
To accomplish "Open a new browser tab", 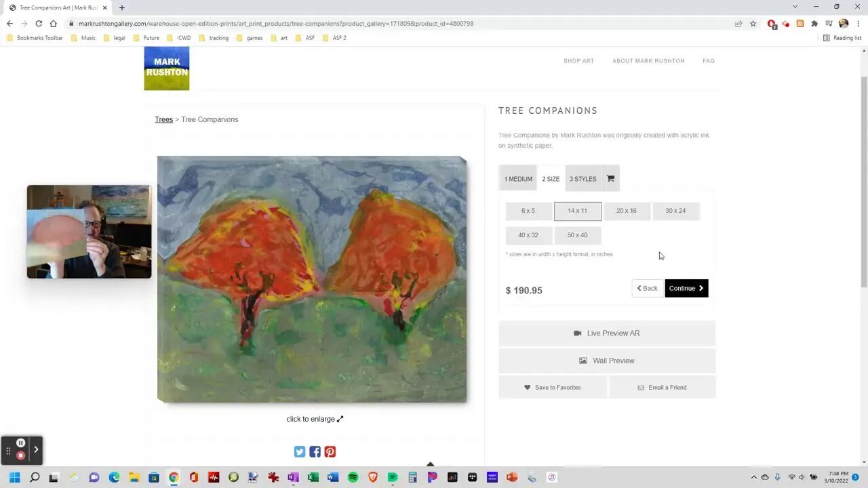I will [122, 7].
